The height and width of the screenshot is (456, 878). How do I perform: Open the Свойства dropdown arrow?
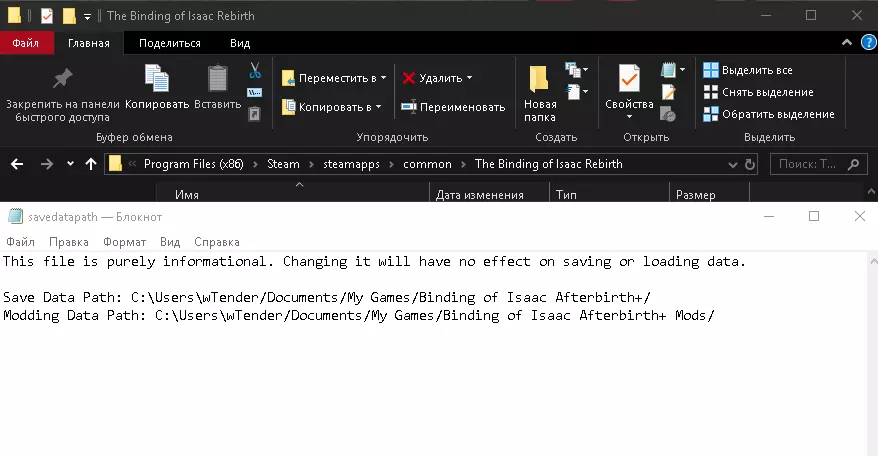629,117
